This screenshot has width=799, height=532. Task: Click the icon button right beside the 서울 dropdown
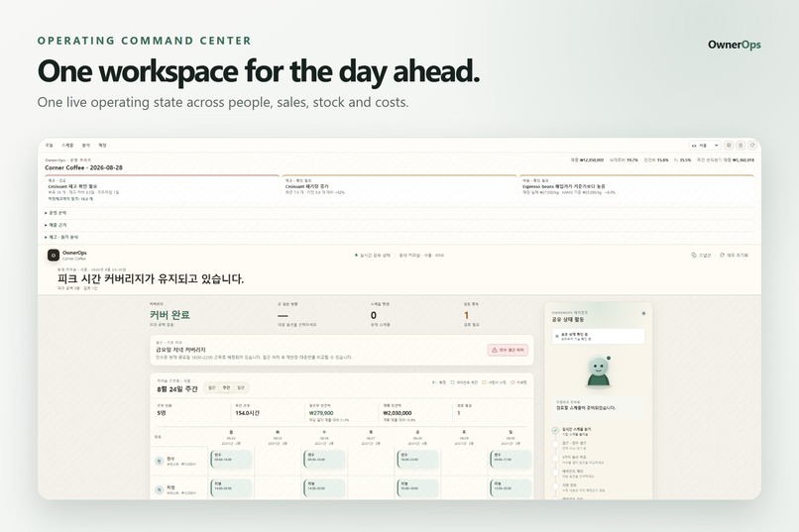tap(729, 145)
